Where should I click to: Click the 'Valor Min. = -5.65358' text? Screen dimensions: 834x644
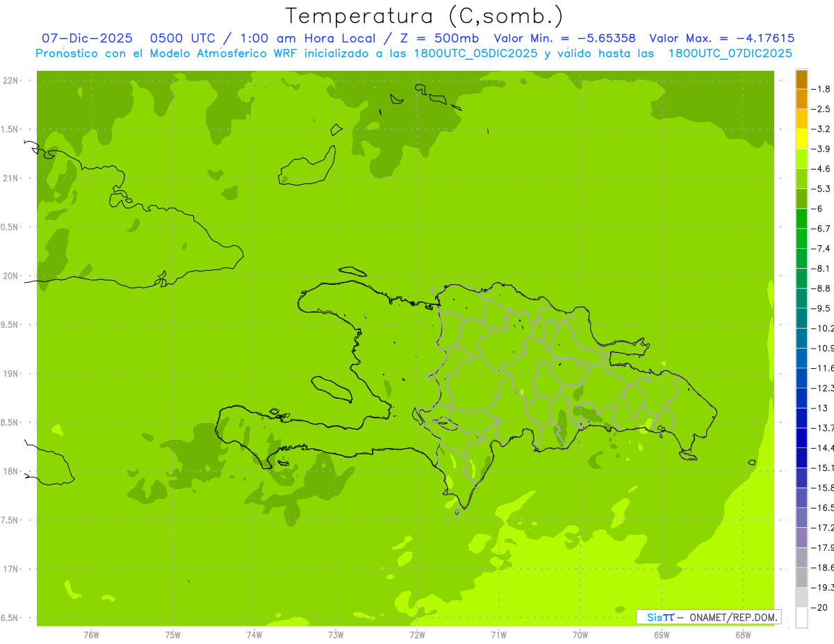tap(564, 38)
